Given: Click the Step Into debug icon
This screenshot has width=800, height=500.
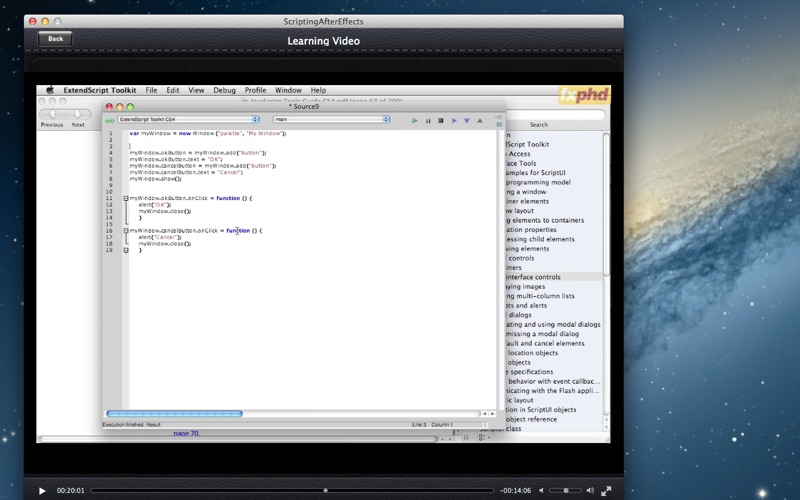Looking at the screenshot, I should [x=466, y=120].
